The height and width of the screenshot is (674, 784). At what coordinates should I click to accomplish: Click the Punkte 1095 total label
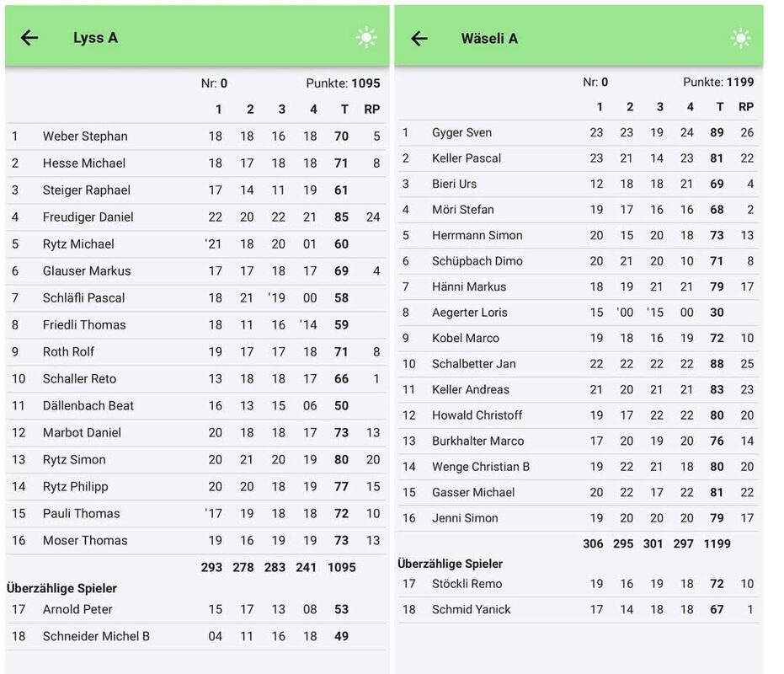click(343, 83)
